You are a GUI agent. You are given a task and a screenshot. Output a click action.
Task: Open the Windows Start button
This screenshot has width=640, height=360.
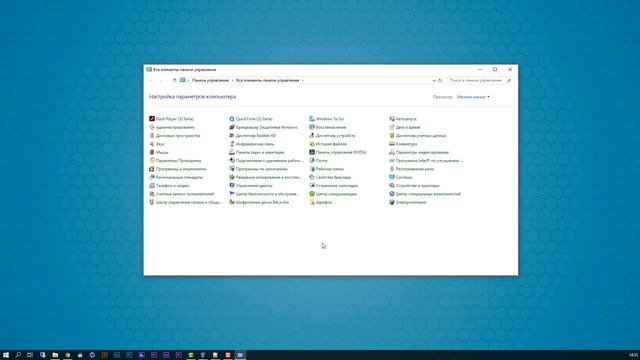[6, 355]
